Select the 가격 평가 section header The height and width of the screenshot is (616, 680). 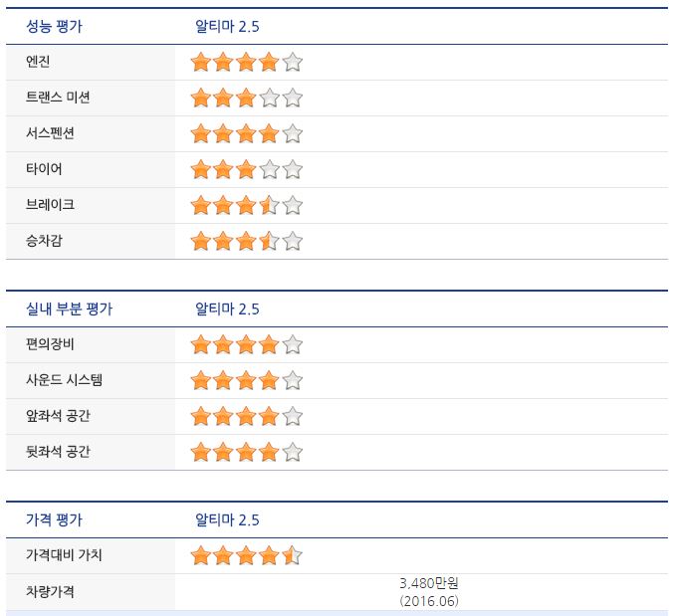(x=54, y=519)
